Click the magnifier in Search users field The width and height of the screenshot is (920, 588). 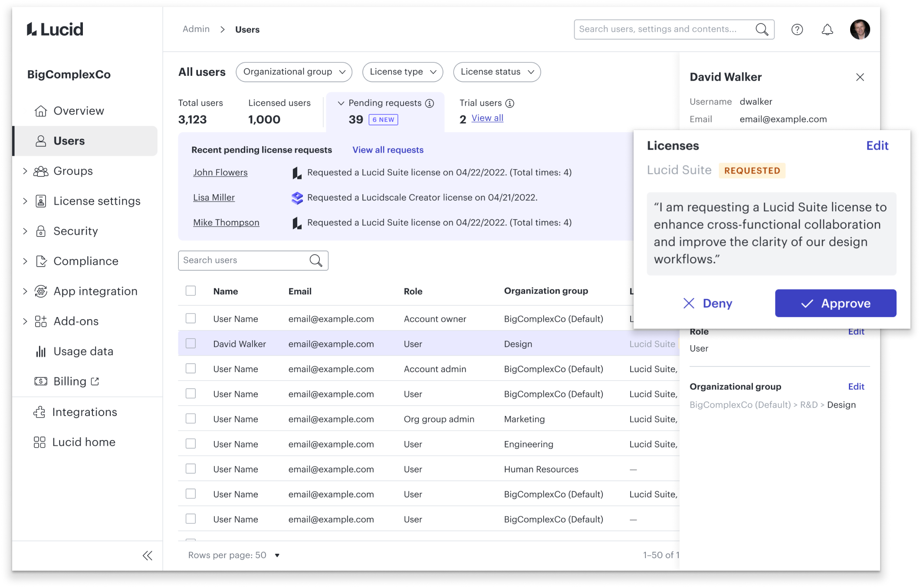[316, 261]
